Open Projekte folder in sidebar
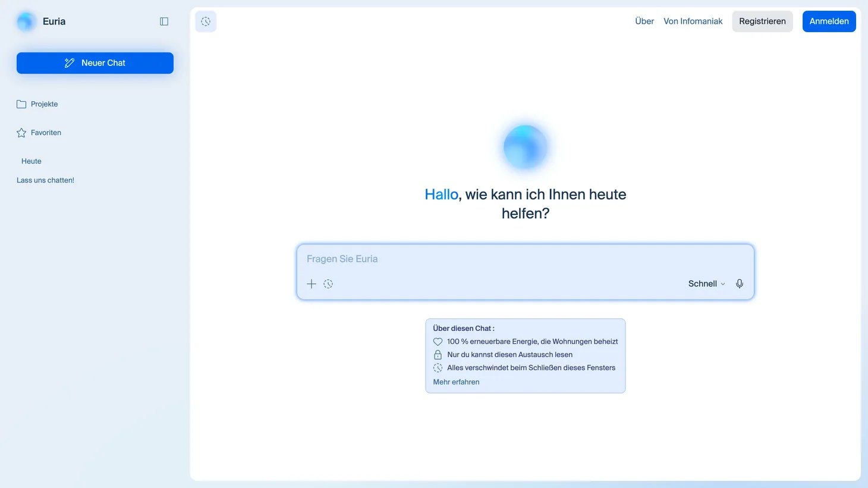This screenshot has width=868, height=488. point(44,104)
